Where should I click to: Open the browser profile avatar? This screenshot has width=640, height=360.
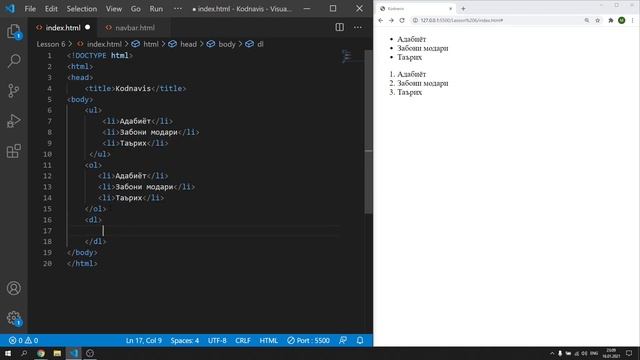(622, 20)
